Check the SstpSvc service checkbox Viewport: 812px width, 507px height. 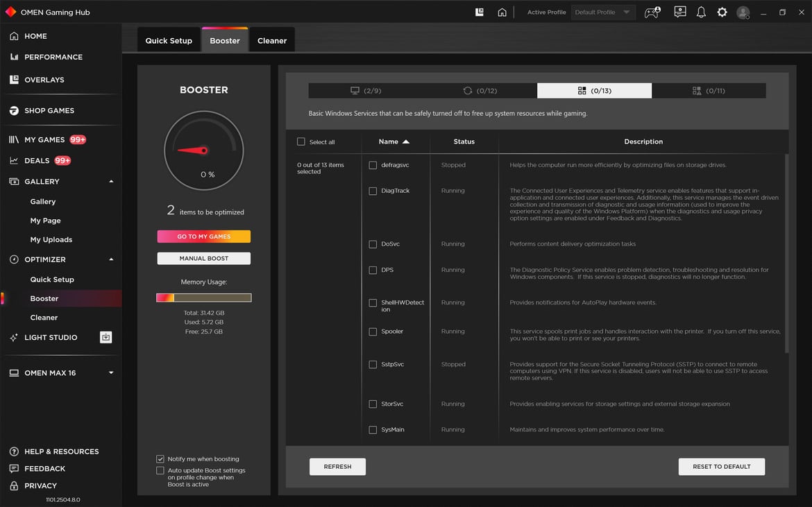click(x=373, y=365)
